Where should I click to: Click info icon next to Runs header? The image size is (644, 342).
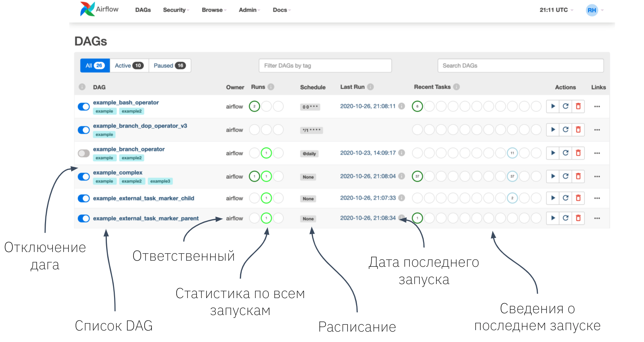coord(271,87)
